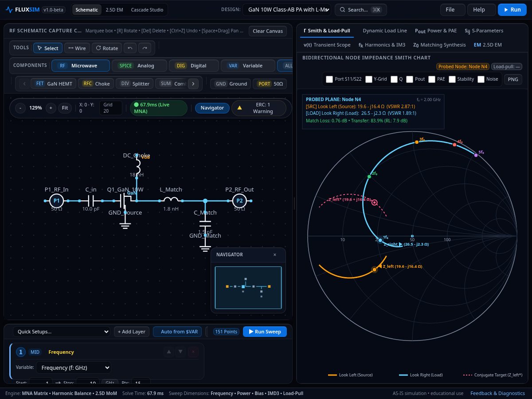
Task: Toggle the 67.9ms Live MNA indicator
Action: coord(159,108)
